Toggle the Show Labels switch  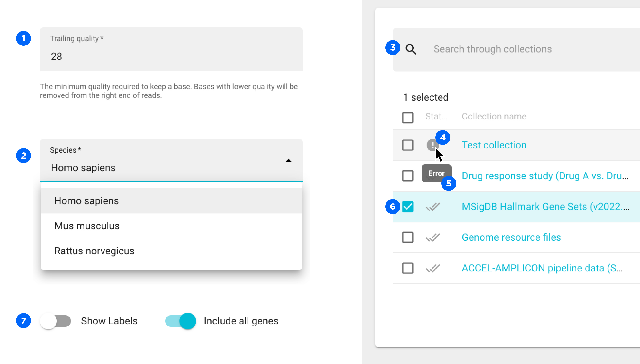56,321
